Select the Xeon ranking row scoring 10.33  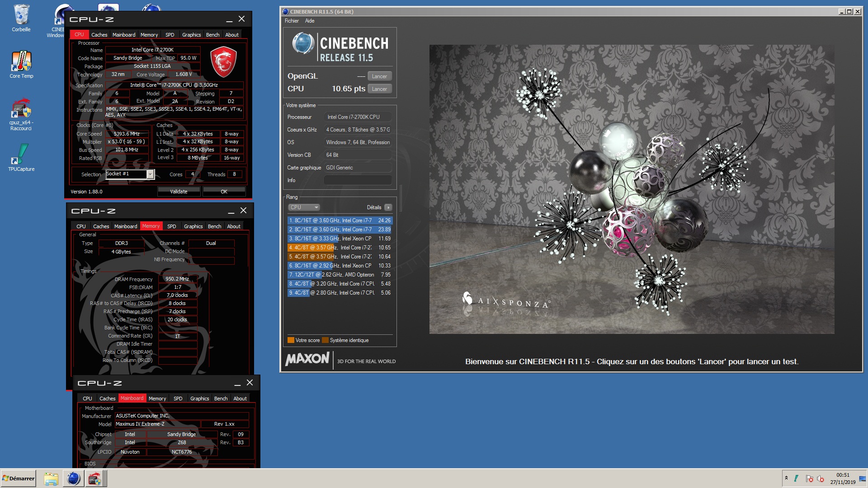[x=340, y=266]
